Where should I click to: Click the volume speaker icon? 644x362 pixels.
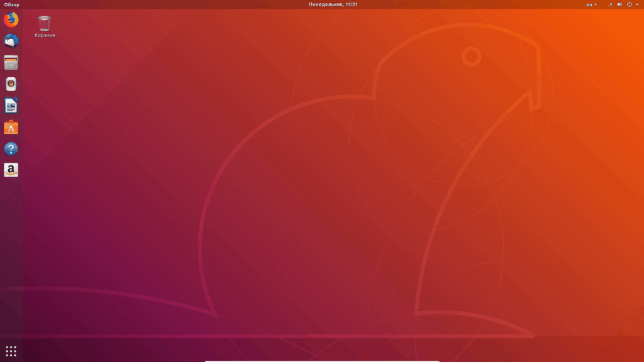619,4
